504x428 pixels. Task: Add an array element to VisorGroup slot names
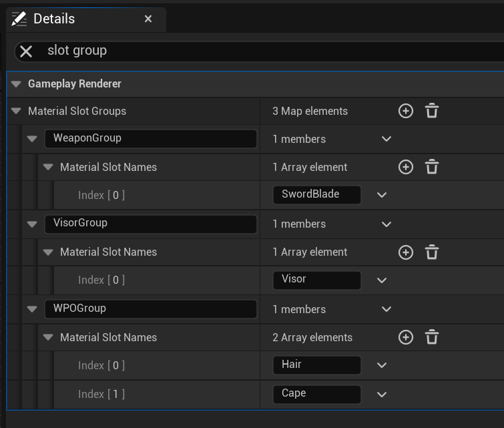pyautogui.click(x=406, y=252)
